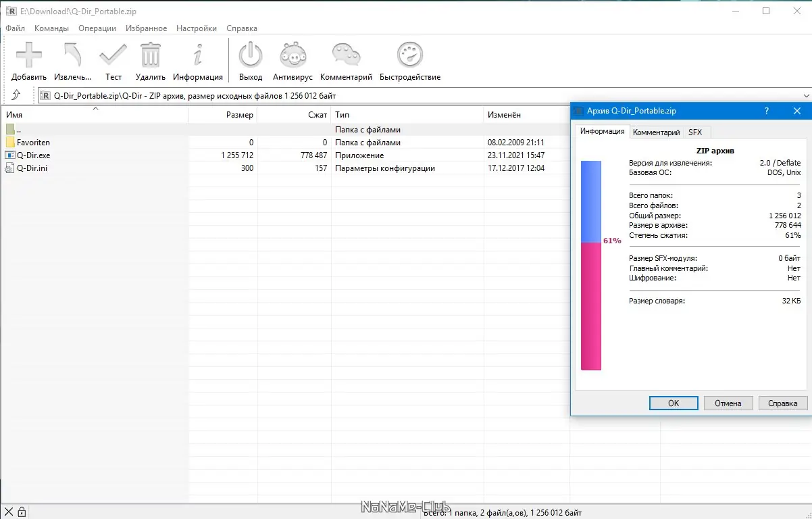Go up one folder with arrow icon
812x519 pixels.
coord(16,95)
